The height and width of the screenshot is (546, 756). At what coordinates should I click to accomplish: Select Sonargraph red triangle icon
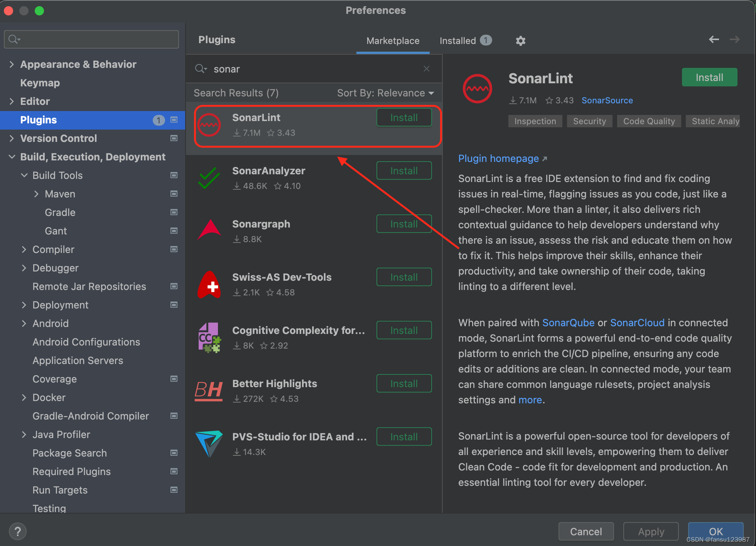(209, 231)
